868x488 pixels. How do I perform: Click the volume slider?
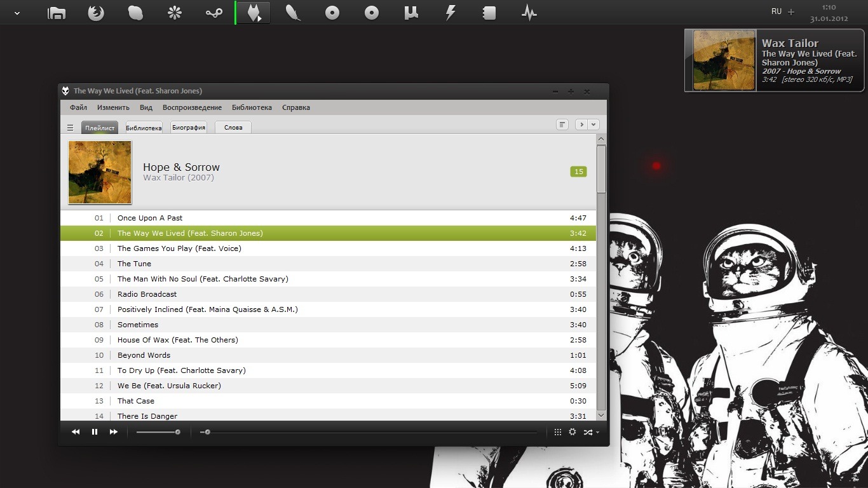tap(158, 432)
